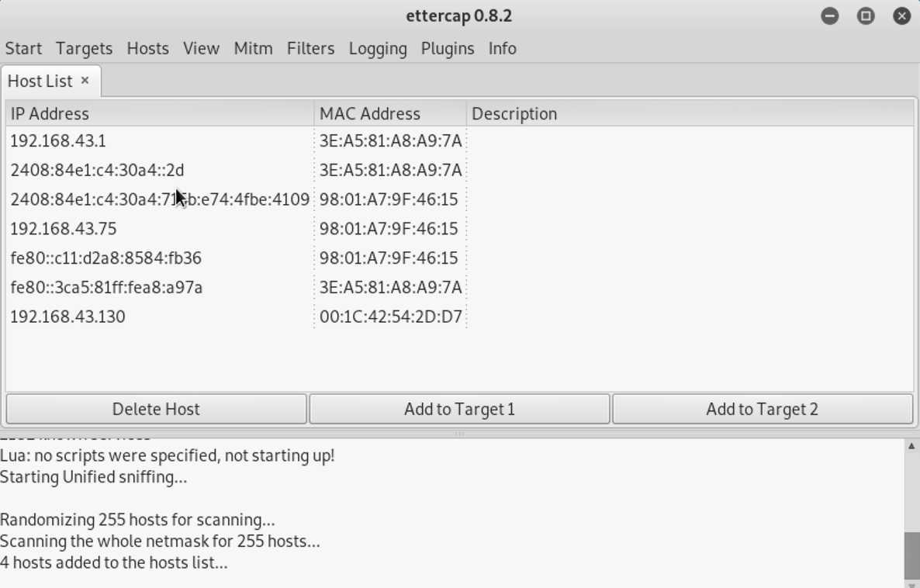The height and width of the screenshot is (588, 920).
Task: Open the Mitm menu
Action: pyautogui.click(x=253, y=48)
